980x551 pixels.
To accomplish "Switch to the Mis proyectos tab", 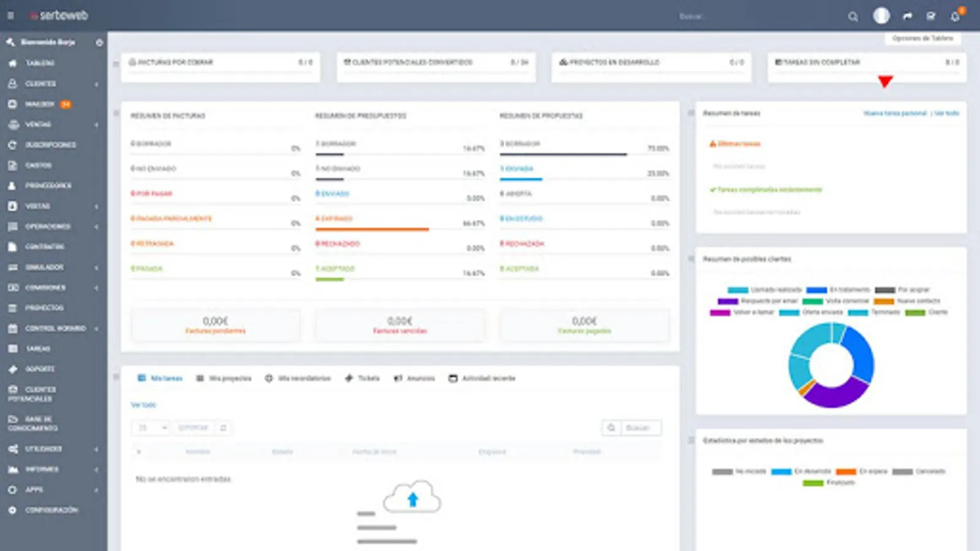I will point(224,378).
